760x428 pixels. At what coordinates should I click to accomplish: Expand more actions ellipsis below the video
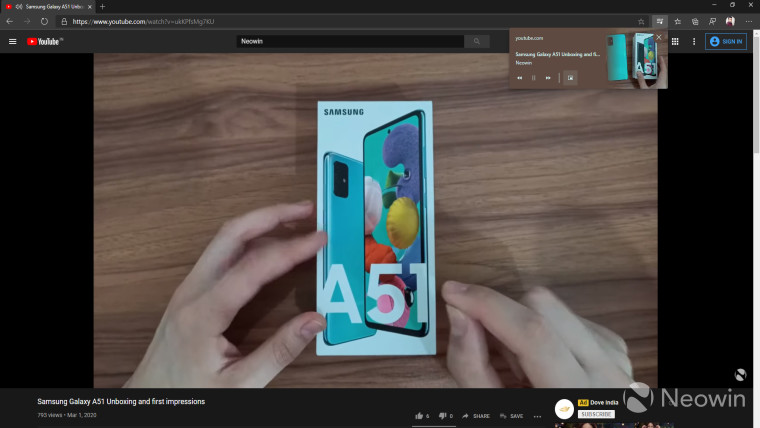click(538, 415)
